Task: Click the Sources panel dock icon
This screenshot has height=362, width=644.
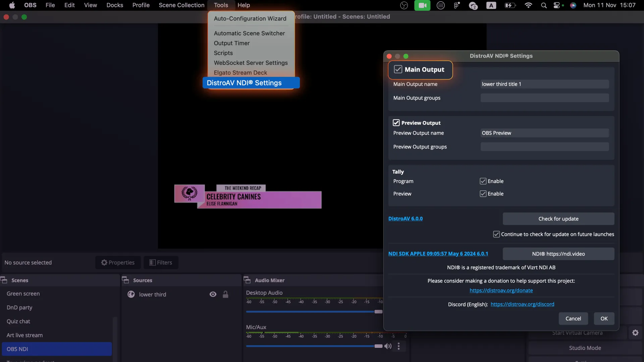Action: click(x=125, y=280)
